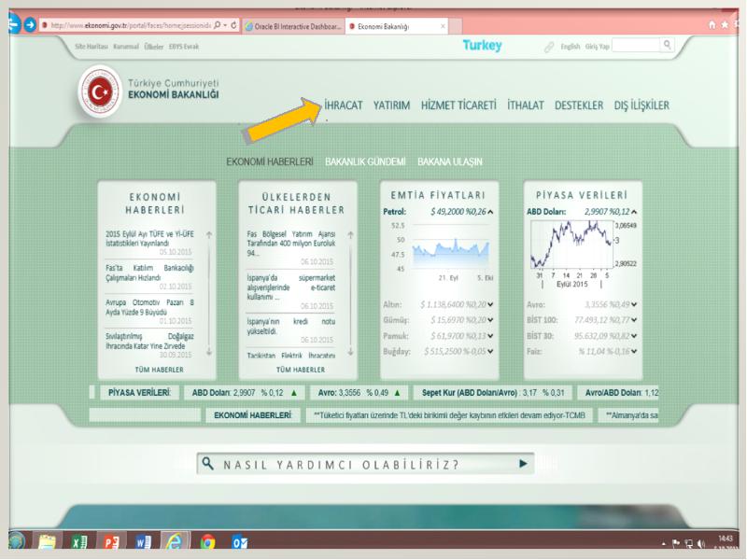Click the Nasıl Yardımcı Olabiliriz search field
The height and width of the screenshot is (560, 747).
pos(365,464)
